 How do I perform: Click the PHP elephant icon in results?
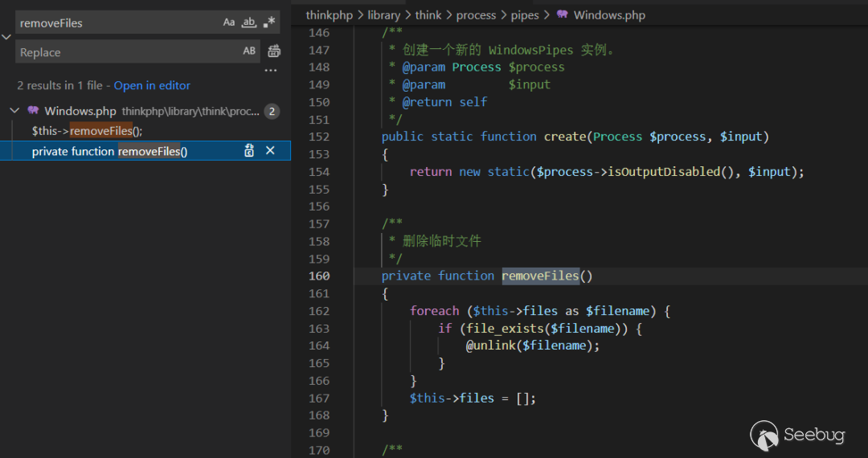33,111
